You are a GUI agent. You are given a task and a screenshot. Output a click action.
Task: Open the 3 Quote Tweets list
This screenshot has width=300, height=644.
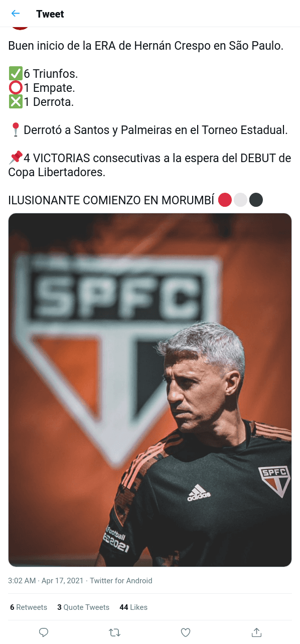83,607
